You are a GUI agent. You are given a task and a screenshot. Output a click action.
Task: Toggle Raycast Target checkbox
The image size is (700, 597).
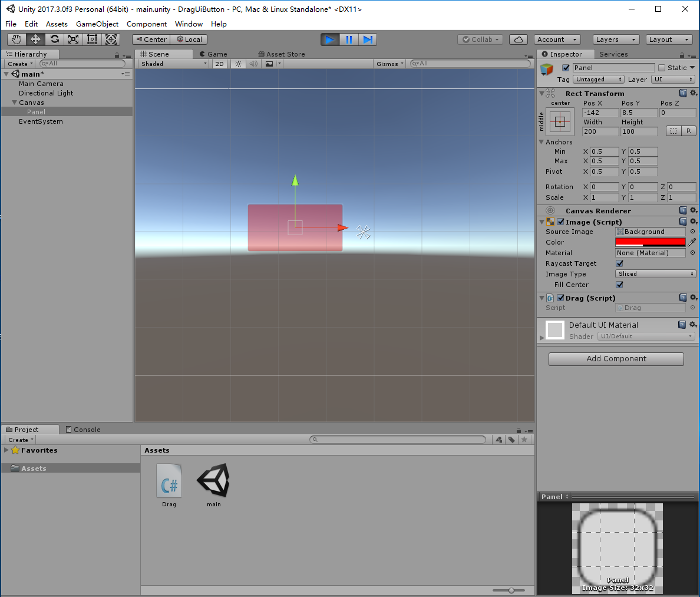620,263
